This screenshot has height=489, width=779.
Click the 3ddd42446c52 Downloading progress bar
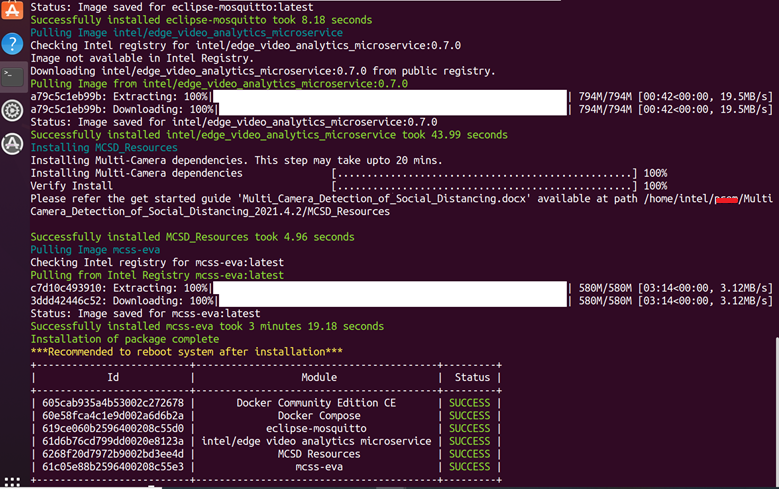click(392, 301)
